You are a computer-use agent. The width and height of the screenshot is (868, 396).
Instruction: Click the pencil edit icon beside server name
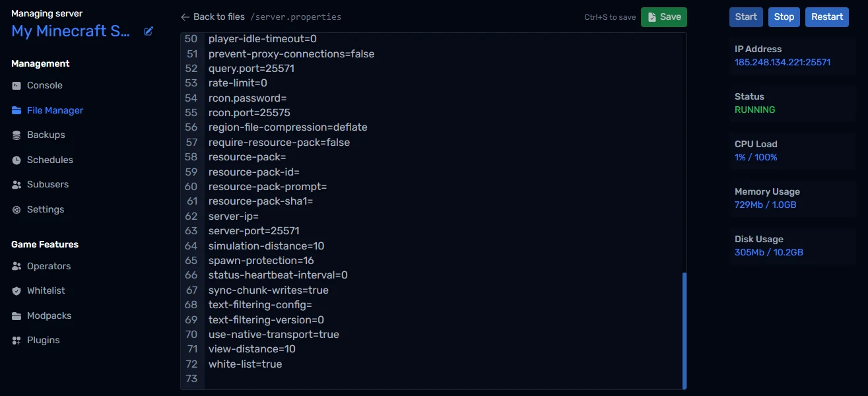(x=149, y=31)
